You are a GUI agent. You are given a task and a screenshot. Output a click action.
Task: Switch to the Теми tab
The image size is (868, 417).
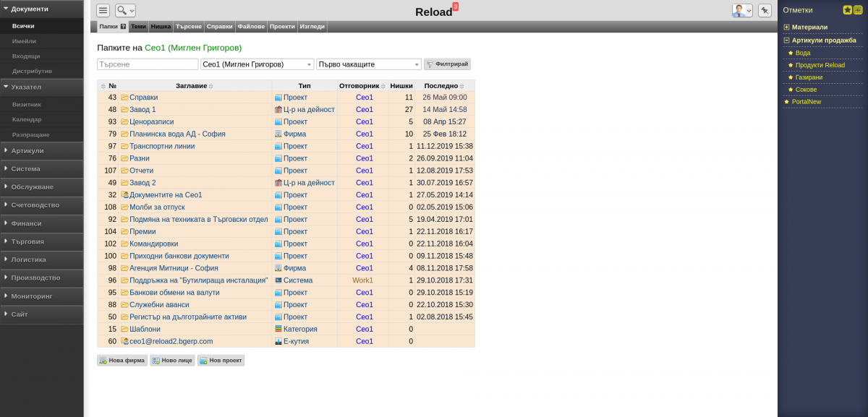tap(138, 26)
